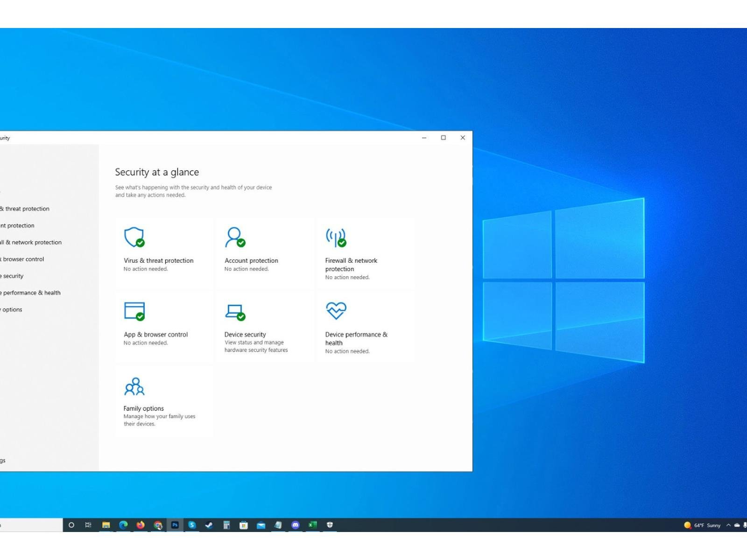Click the OneDrive cloud tray icon
Viewport: 747px width, 560px height.
(x=737, y=525)
